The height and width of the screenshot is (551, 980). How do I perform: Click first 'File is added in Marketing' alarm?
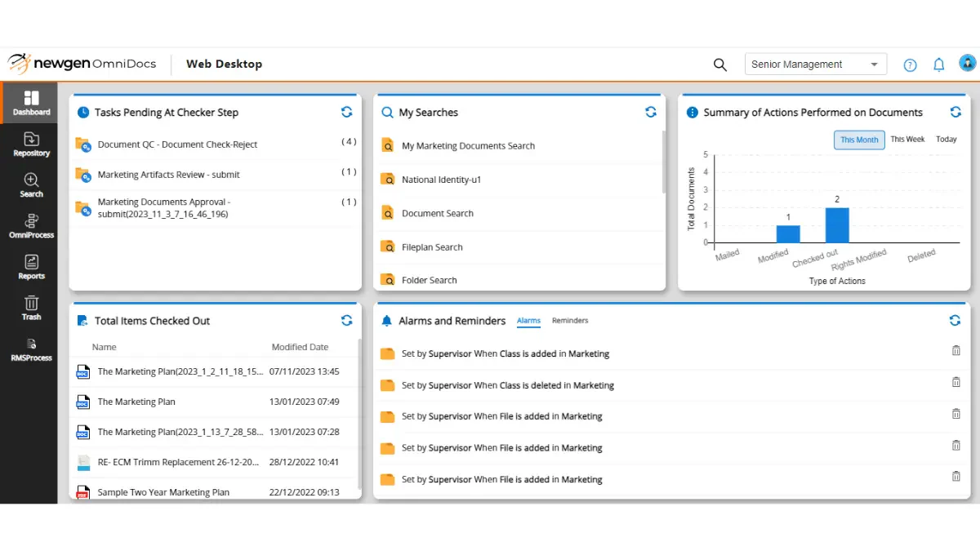click(501, 416)
